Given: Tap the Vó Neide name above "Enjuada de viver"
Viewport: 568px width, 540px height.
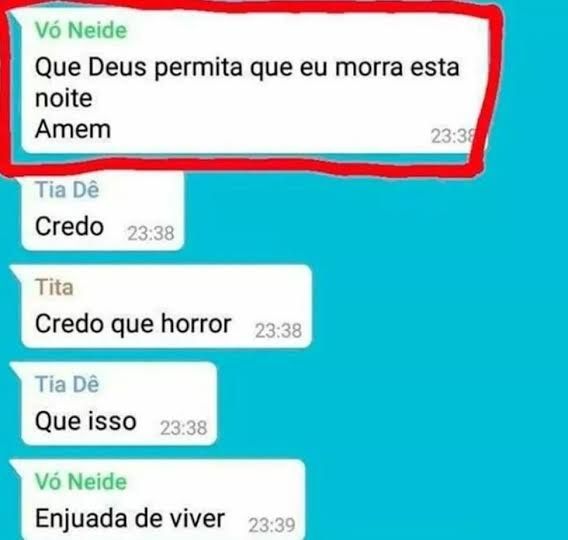Looking at the screenshot, I should coord(81,482).
